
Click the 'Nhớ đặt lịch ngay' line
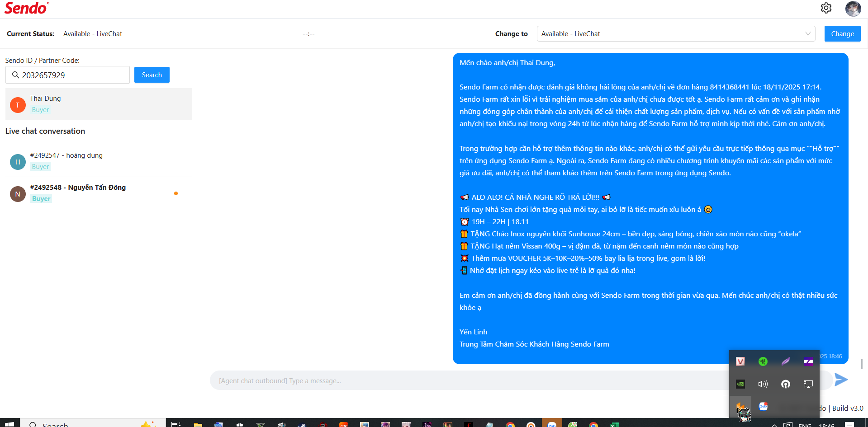pyautogui.click(x=548, y=271)
